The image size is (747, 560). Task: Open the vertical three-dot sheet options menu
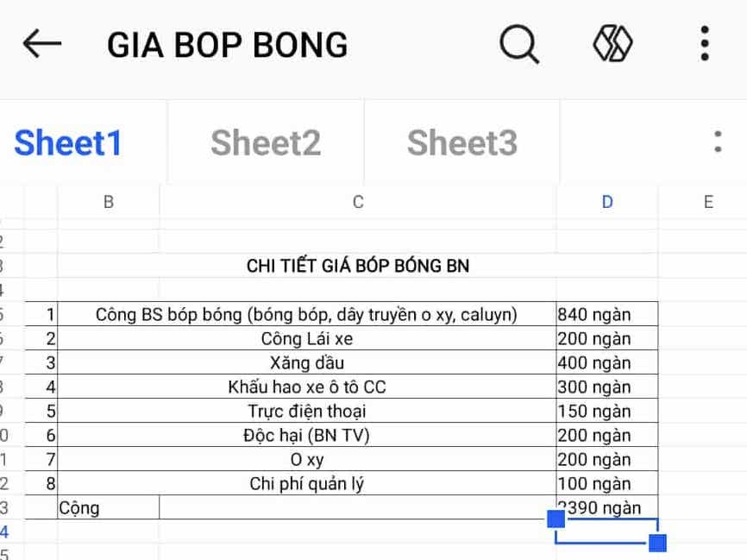tap(719, 142)
